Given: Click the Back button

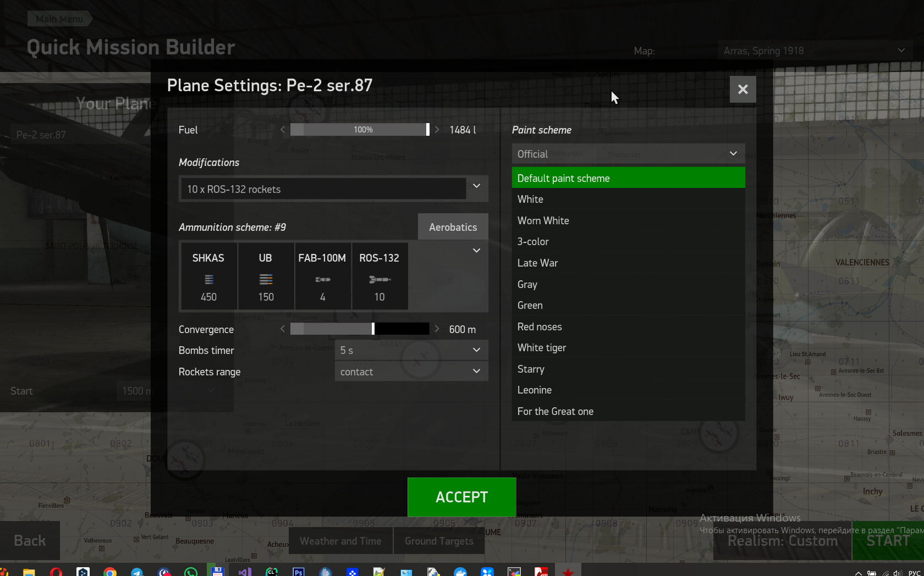Looking at the screenshot, I should [30, 540].
